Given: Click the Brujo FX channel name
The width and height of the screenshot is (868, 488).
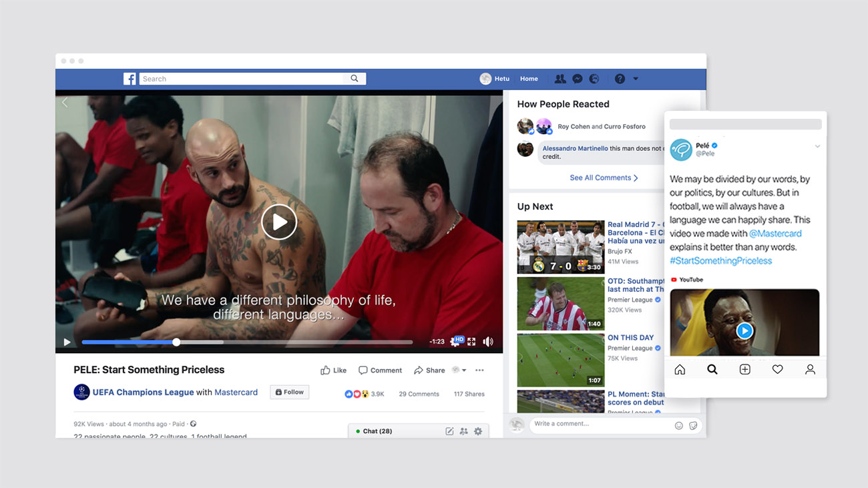Looking at the screenshot, I should click(x=620, y=252).
